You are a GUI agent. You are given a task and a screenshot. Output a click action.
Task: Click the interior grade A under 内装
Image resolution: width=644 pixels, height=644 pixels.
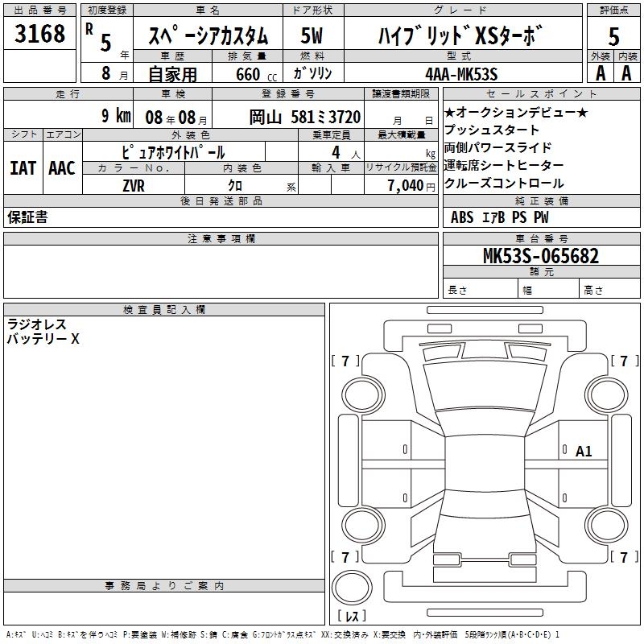[626, 73]
